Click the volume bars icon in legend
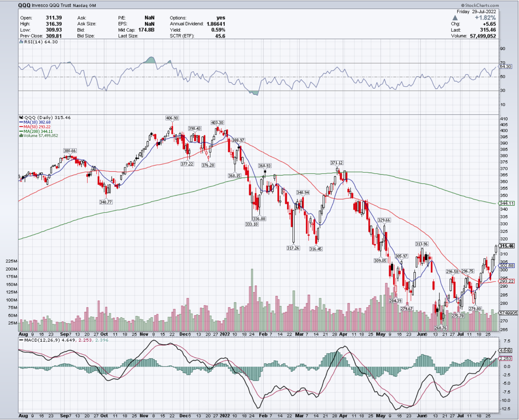The width and height of the screenshot is (519, 420). tap(21, 136)
